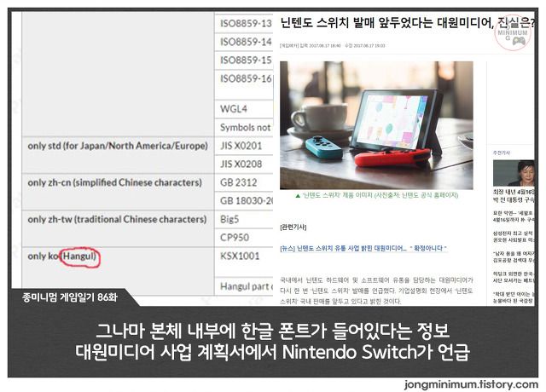Click the article paragraph starting '국내에서 닌텐도 하드웨어'

coord(376,291)
